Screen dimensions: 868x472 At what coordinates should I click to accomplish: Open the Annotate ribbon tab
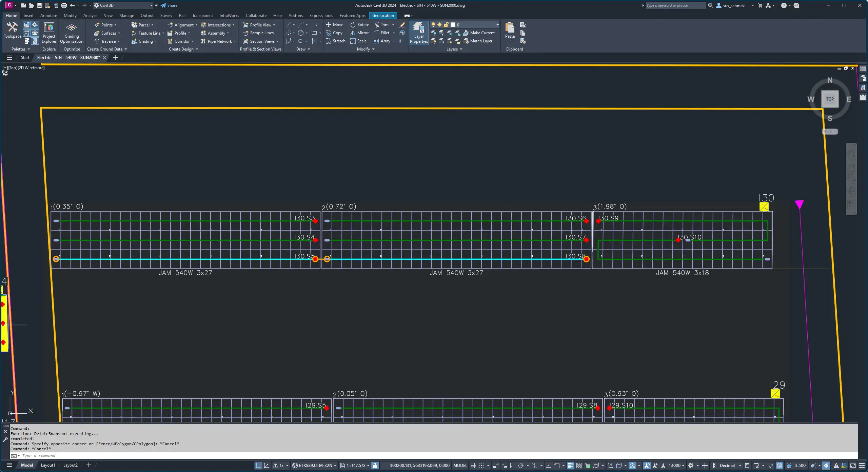[x=48, y=16]
